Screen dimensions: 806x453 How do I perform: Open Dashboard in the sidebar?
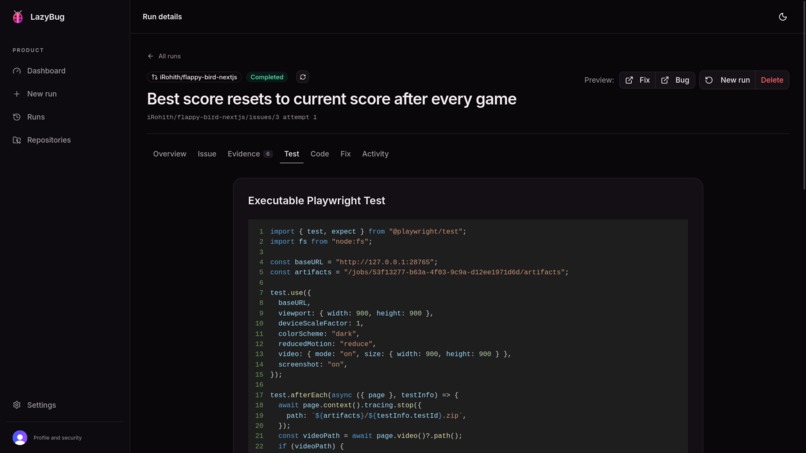[x=46, y=71]
